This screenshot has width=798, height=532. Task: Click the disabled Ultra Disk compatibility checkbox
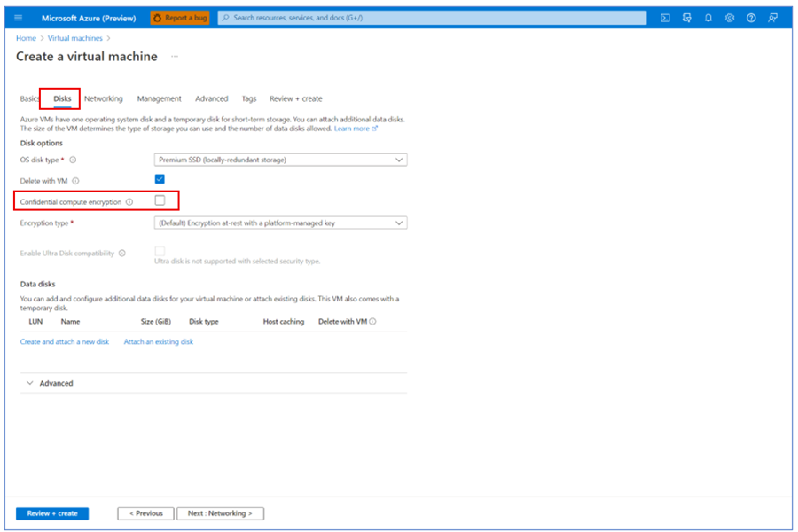tap(160, 251)
